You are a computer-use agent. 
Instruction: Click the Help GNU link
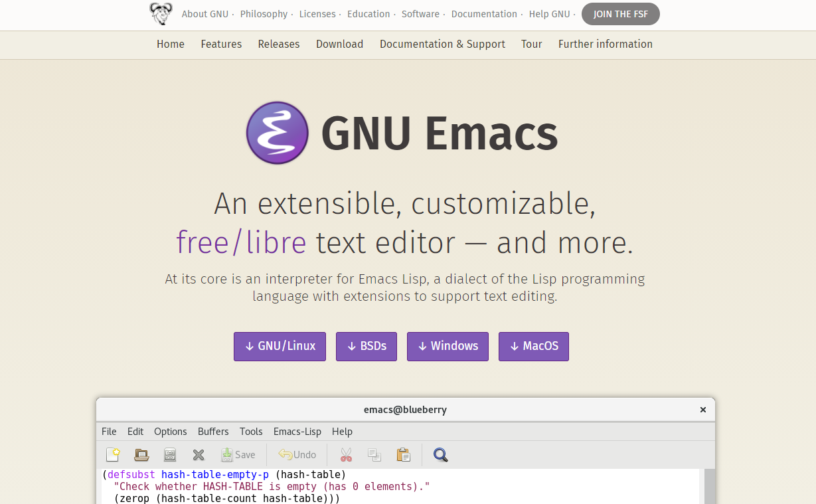549,14
